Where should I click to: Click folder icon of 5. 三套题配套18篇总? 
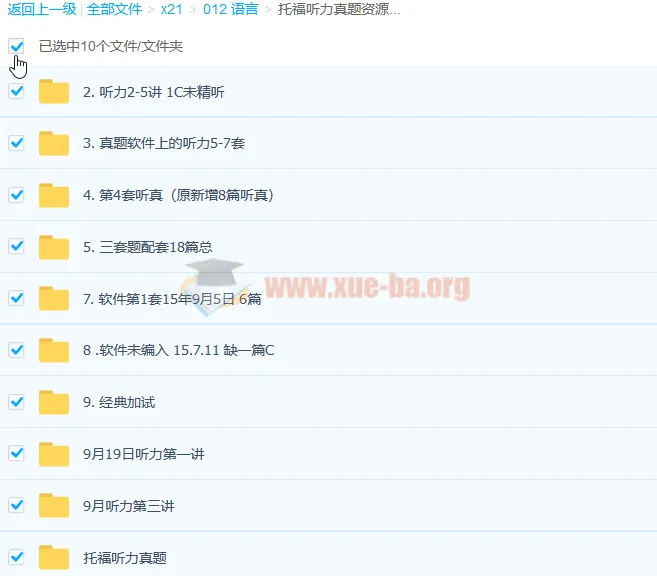[x=54, y=247]
